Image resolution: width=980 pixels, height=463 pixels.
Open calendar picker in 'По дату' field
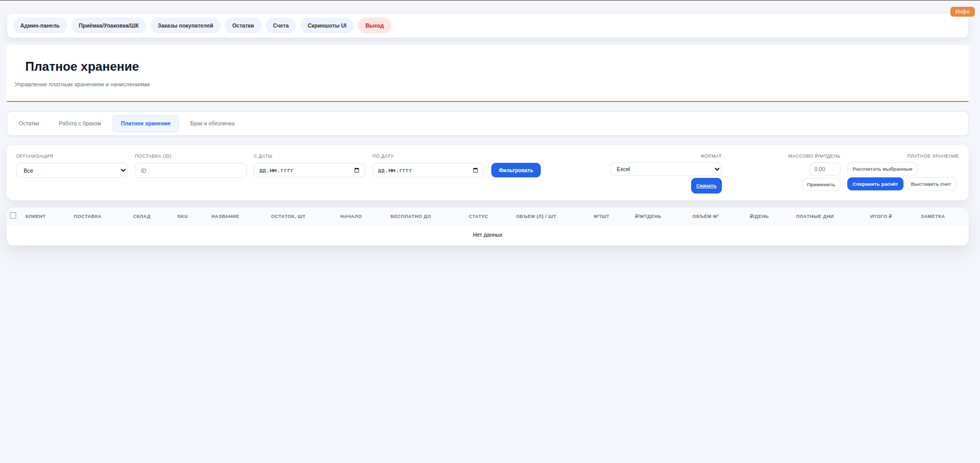475,171
